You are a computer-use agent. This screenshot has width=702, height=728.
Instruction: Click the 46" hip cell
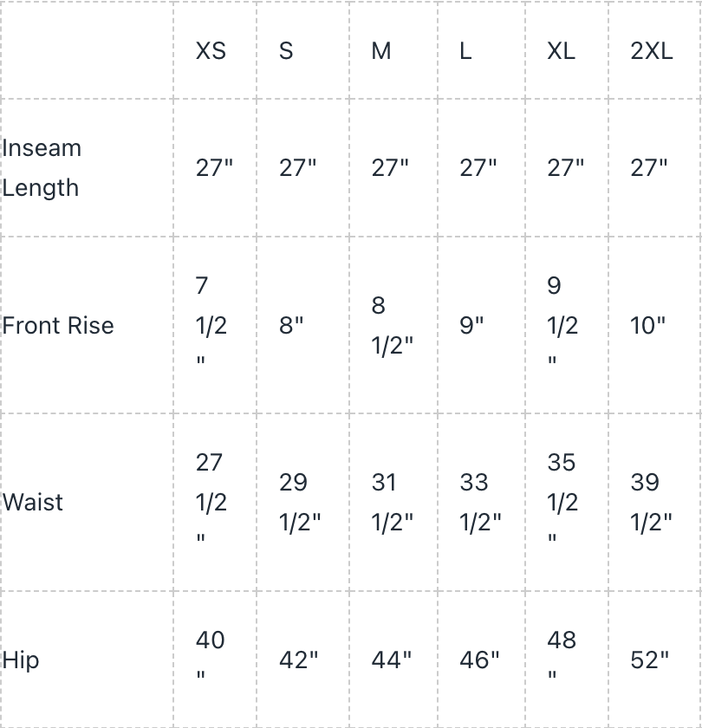point(480,660)
